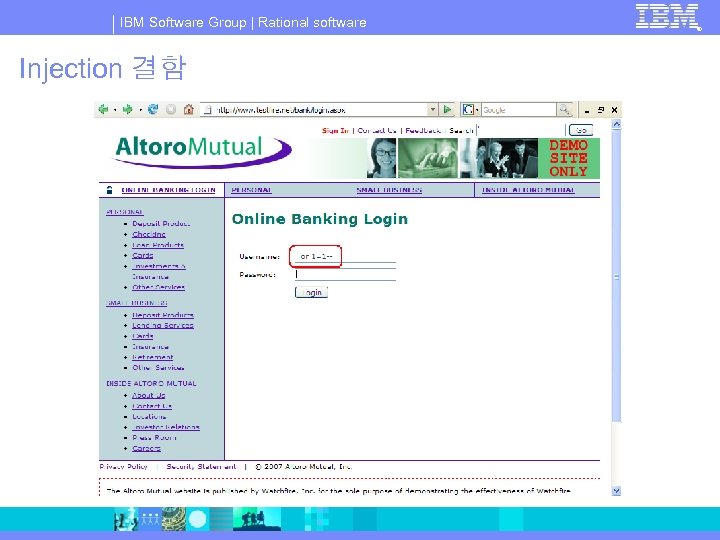
Task: Open Deposit Product link under Personal
Action: [x=161, y=224]
